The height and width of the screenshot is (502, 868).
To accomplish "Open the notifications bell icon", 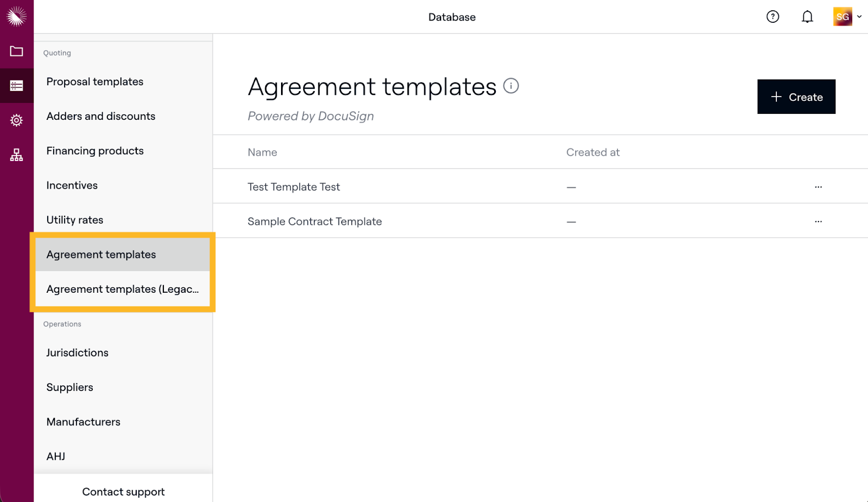I will point(807,17).
